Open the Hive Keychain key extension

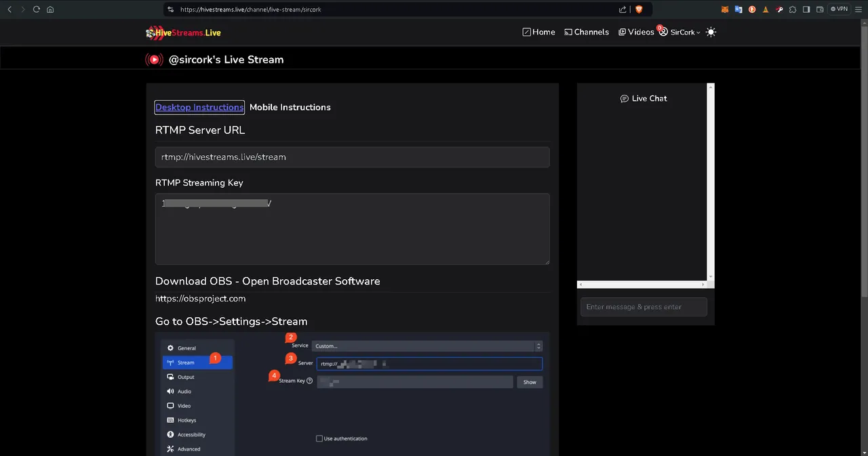point(779,9)
